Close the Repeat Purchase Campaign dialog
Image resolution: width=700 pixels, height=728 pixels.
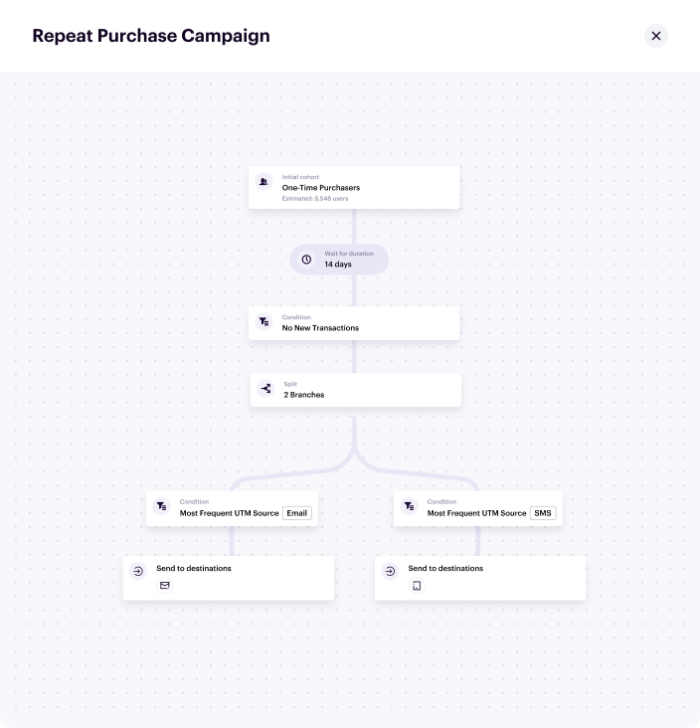(x=655, y=36)
